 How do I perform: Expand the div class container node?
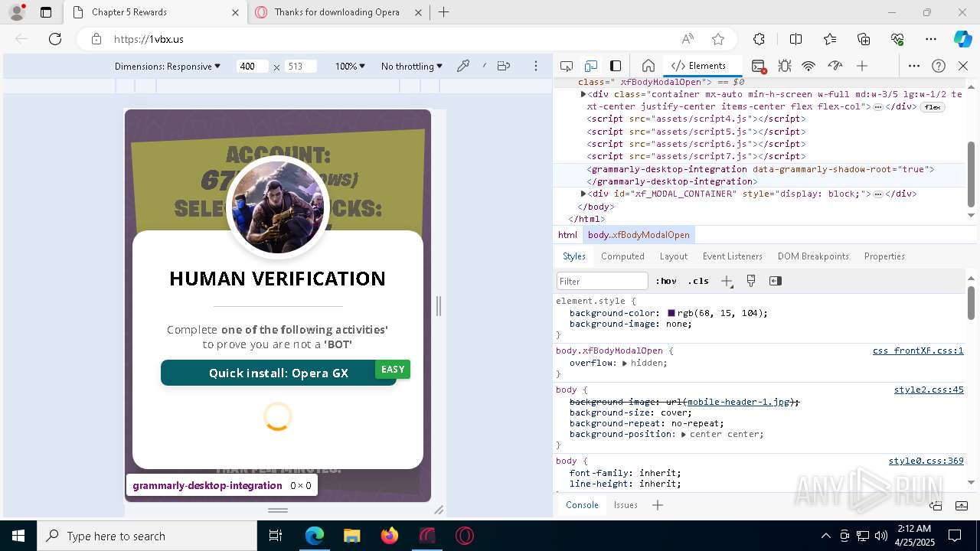583,94
